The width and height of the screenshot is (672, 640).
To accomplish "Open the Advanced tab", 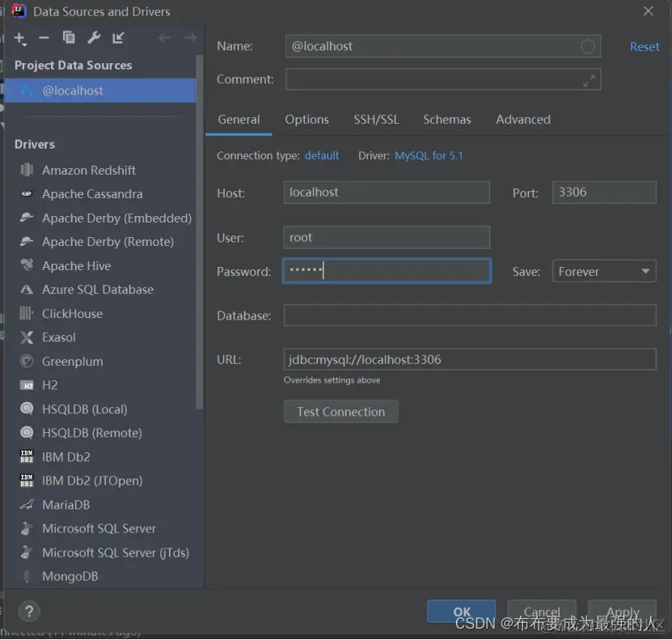I will (523, 120).
